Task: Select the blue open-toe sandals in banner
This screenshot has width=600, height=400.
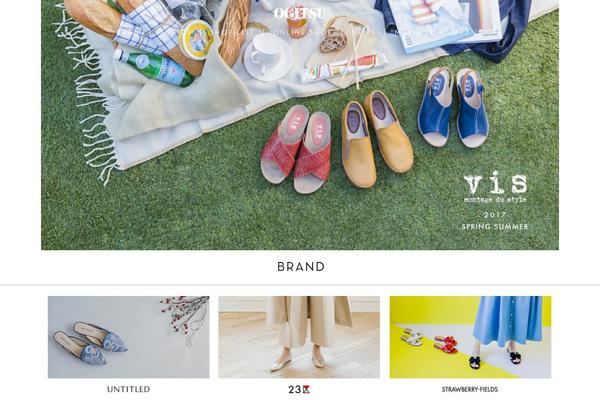Action: [454, 108]
